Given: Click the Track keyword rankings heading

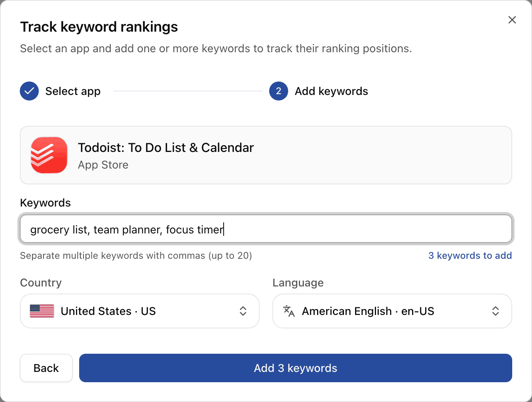Looking at the screenshot, I should pyautogui.click(x=99, y=27).
